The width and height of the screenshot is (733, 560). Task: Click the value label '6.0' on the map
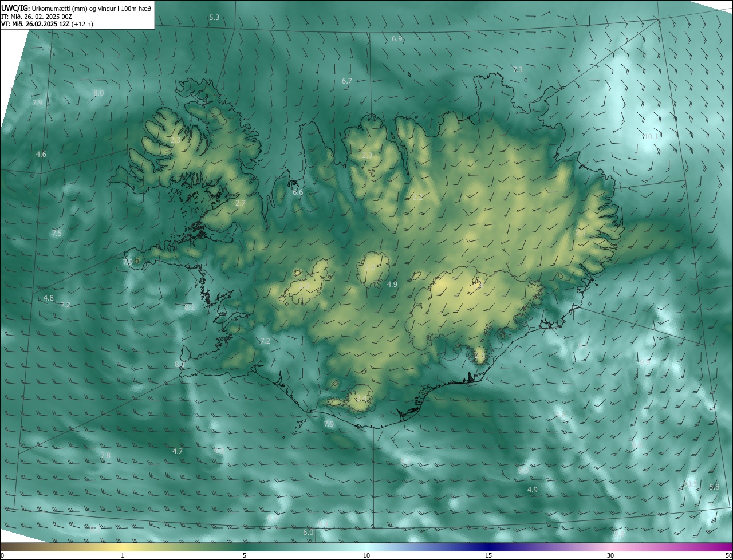coord(308,533)
